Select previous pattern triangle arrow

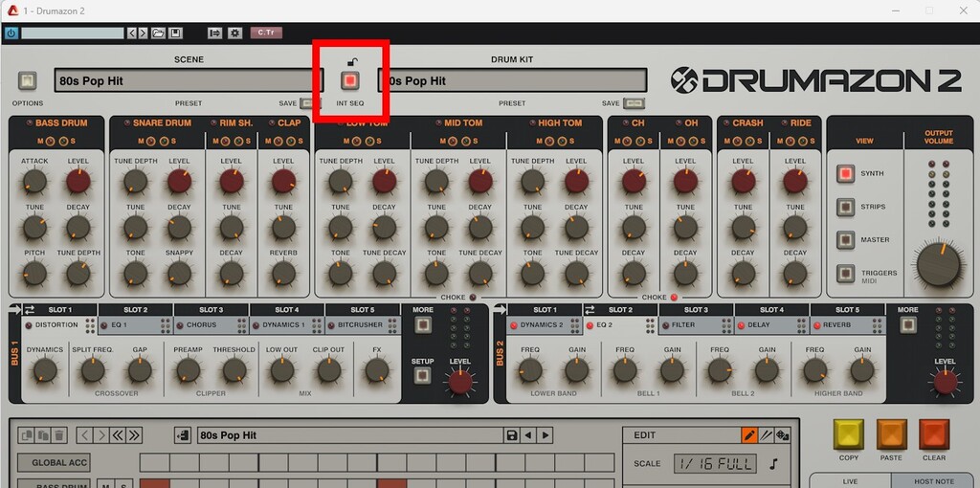coord(528,435)
